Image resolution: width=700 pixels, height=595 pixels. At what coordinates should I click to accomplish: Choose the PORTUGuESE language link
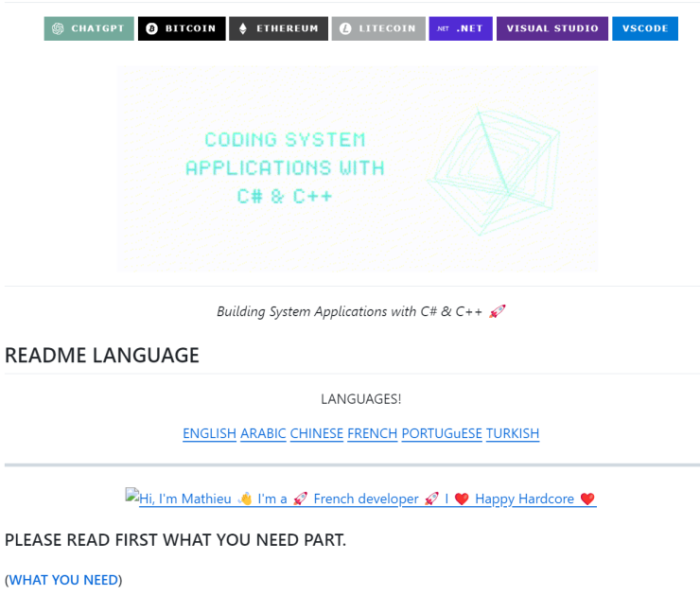(x=442, y=433)
